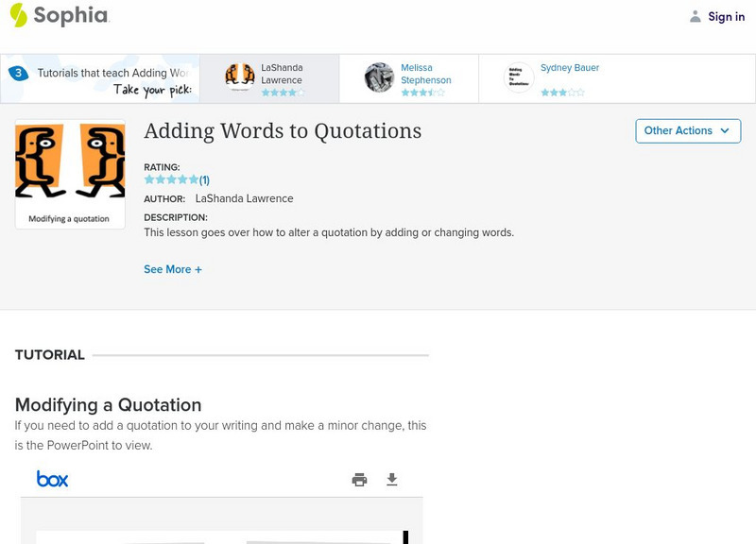
Task: Click the Box logo in the viewer
Action: coord(52,479)
